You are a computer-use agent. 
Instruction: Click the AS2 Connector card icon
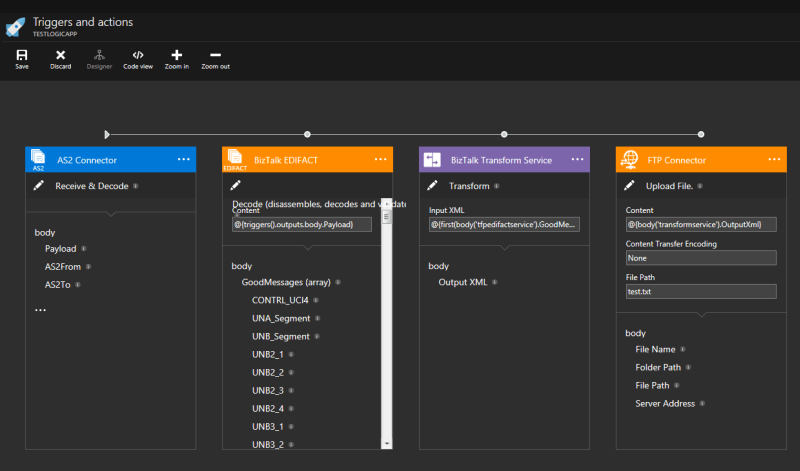coord(38,159)
